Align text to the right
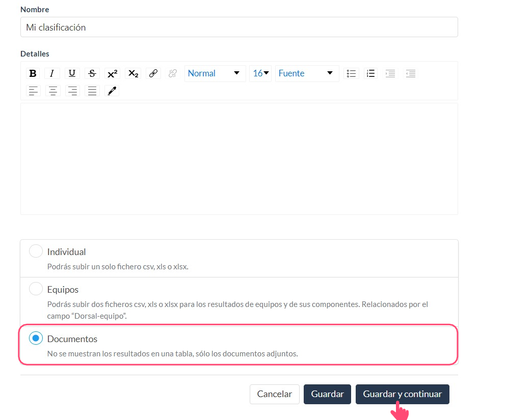505x420 pixels. pyautogui.click(x=72, y=91)
